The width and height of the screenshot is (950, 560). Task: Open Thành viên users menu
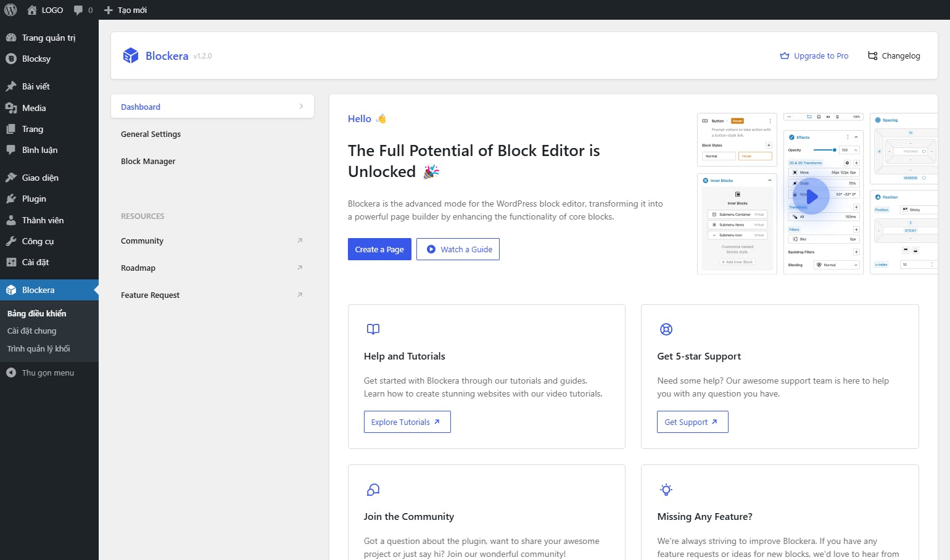[x=49, y=220]
